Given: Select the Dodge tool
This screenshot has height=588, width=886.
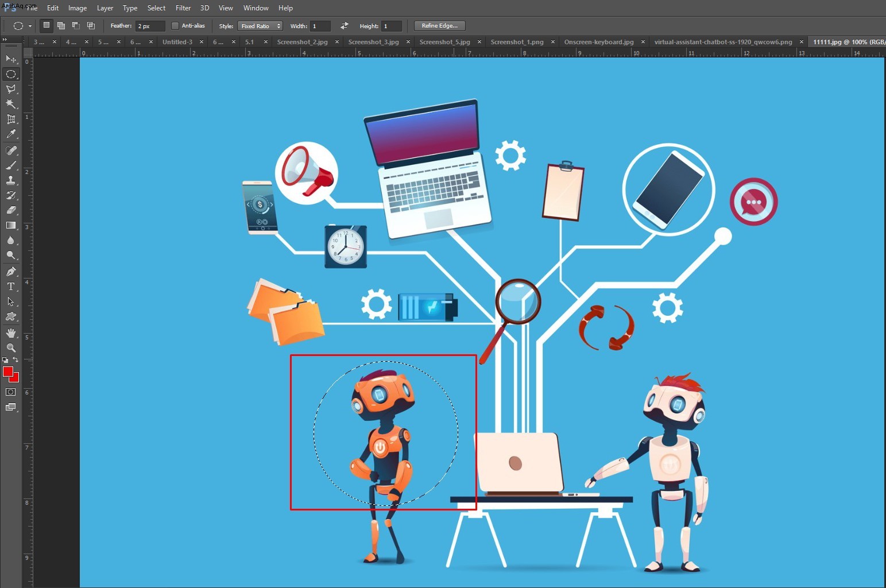Looking at the screenshot, I should coord(11,255).
